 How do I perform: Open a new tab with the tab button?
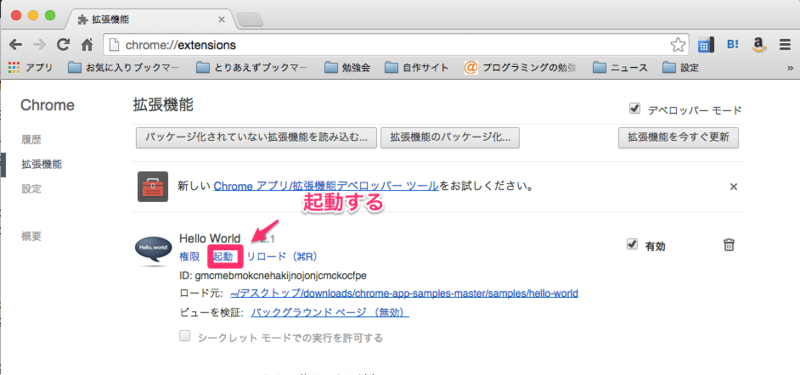tap(249, 20)
